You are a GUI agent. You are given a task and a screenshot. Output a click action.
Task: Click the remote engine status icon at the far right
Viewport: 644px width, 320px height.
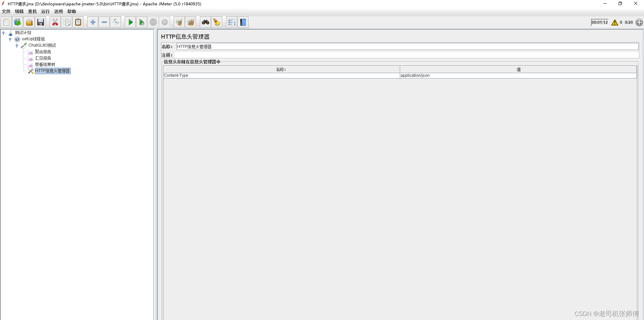(639, 22)
